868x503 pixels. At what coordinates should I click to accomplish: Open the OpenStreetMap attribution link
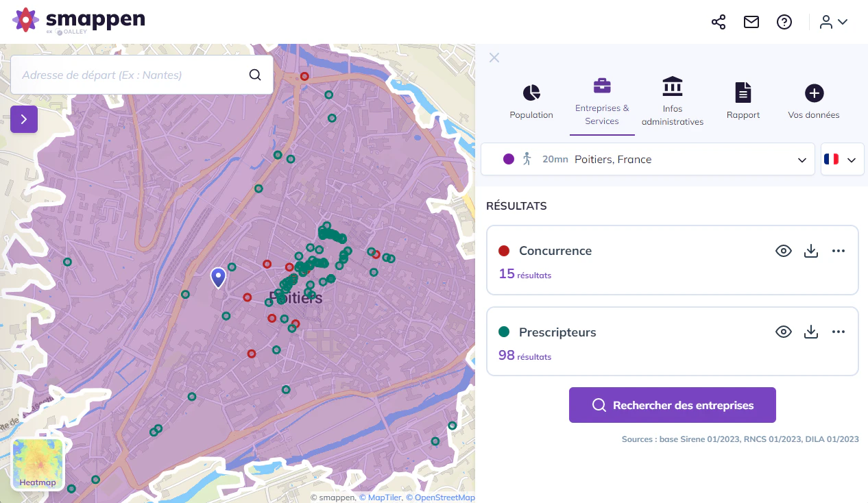coord(440,498)
